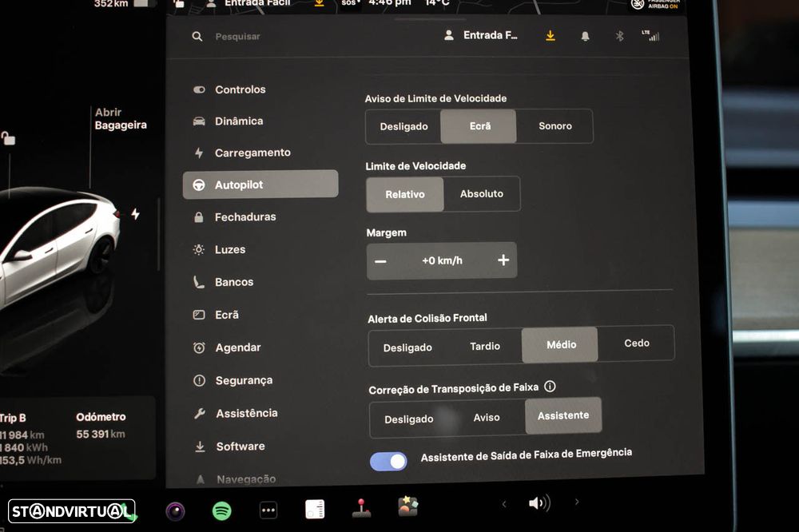799x532 pixels.
Task: Set forward collision alert to Tardio
Action: click(x=485, y=347)
